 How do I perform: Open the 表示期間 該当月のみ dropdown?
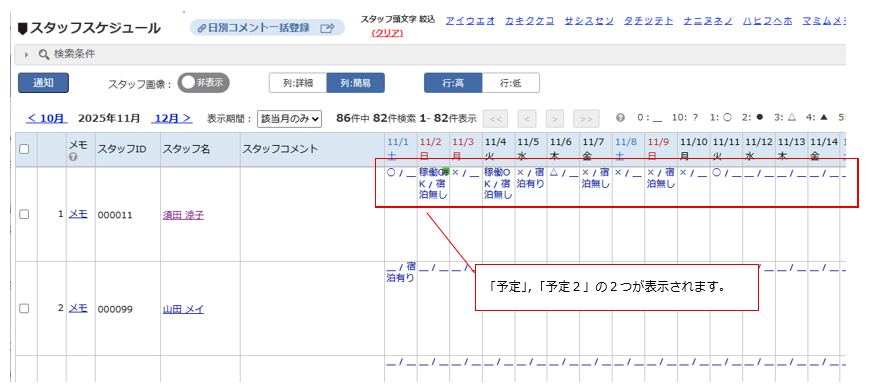click(x=289, y=118)
